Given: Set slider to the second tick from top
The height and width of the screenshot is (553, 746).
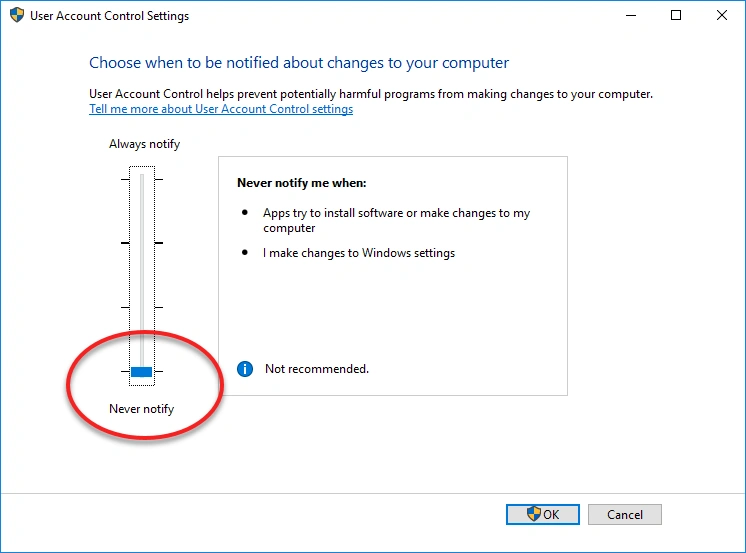Looking at the screenshot, I should [x=142, y=243].
